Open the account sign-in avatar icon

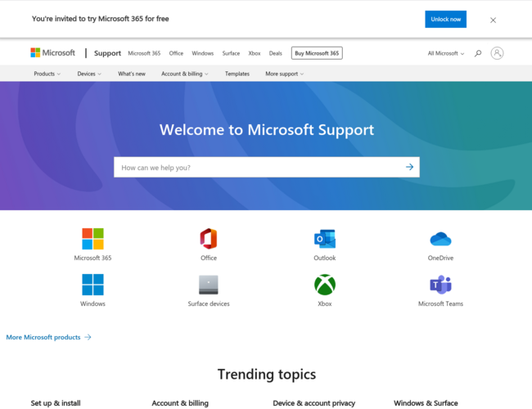coord(497,53)
